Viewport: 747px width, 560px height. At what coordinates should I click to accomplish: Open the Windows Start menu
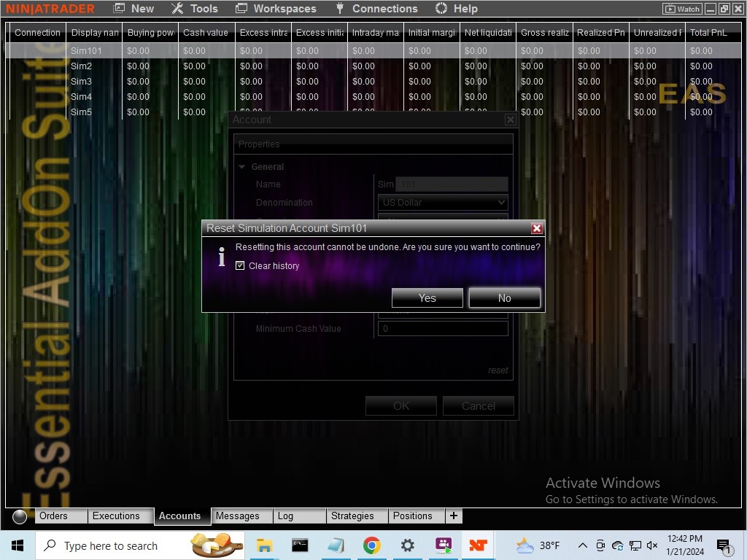pos(18,545)
